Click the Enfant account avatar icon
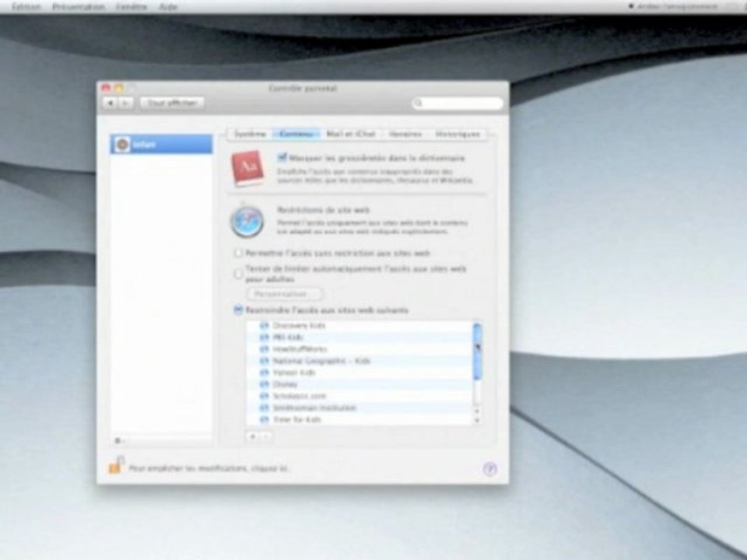 [122, 144]
